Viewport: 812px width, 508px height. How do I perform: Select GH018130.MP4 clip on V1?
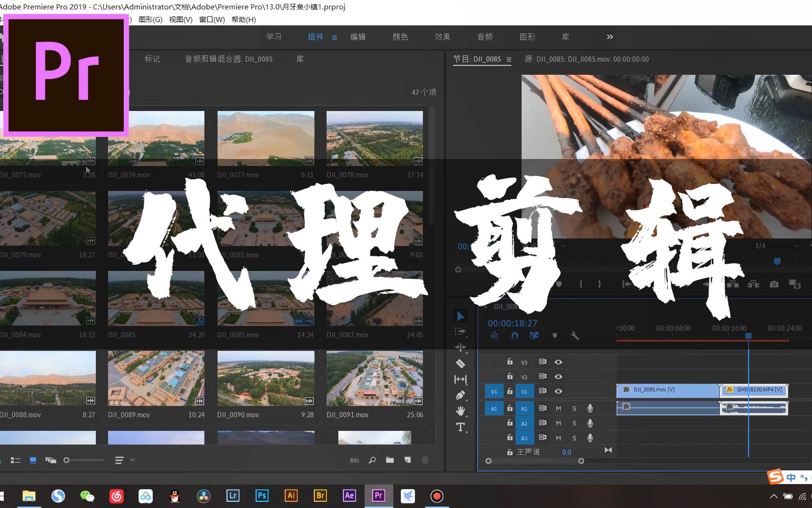[755, 390]
